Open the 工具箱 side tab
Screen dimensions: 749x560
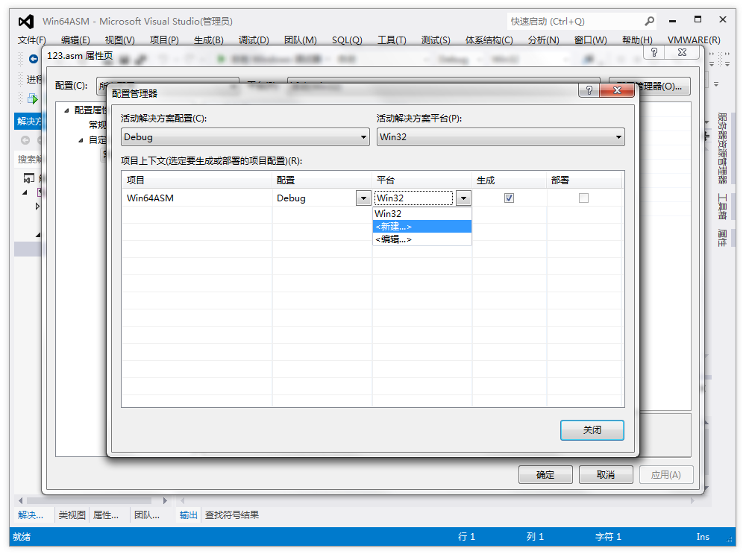tap(722, 207)
